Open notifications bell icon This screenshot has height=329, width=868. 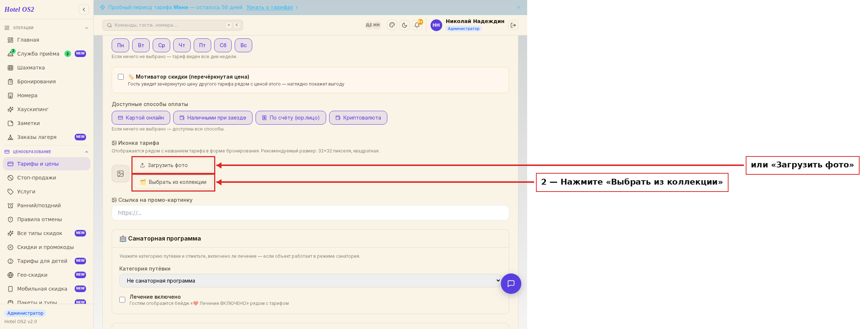(417, 25)
